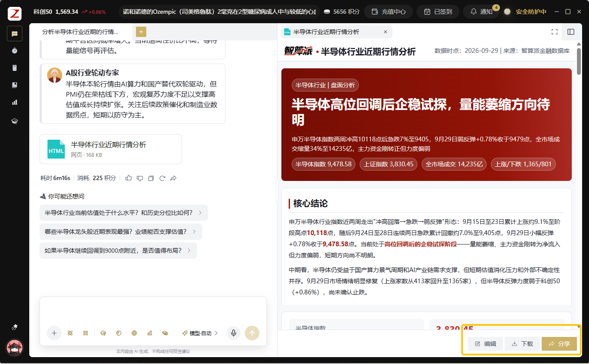Viewport: 589px width, 364px height.
Task: Share the response with the arrow icon
Action: [173, 178]
